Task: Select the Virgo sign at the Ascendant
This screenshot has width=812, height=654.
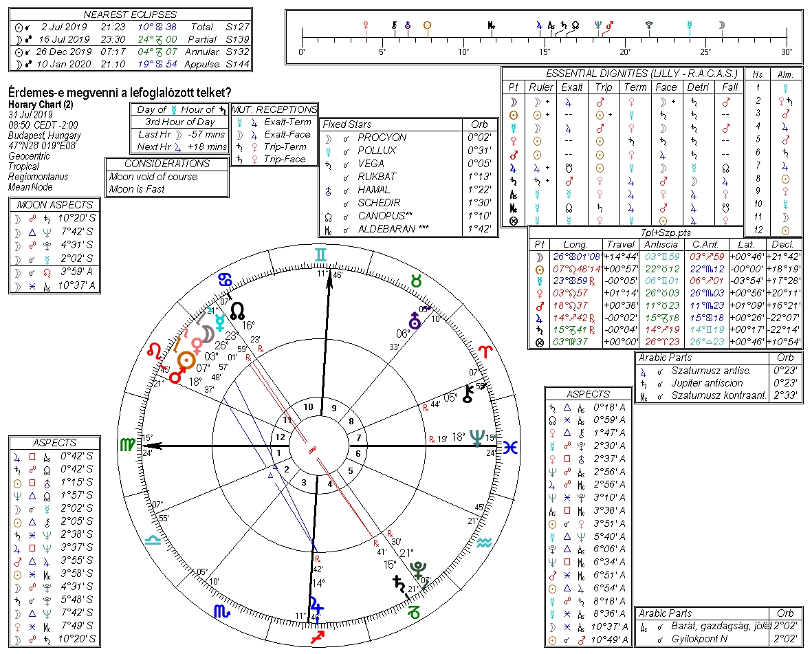Action: [x=127, y=445]
